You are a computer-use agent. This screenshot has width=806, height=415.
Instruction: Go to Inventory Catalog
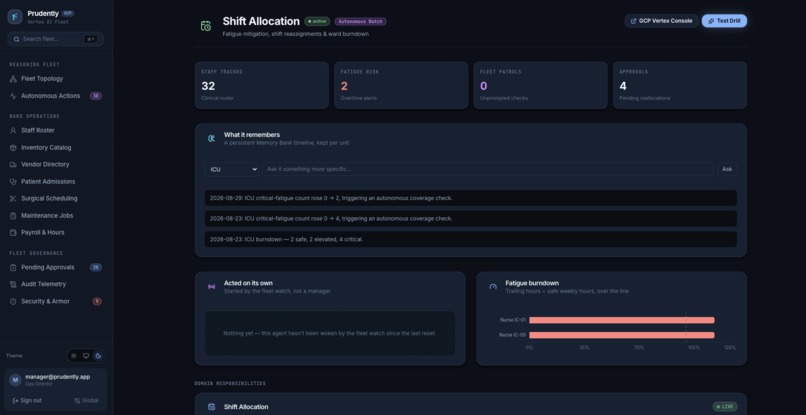(56, 148)
